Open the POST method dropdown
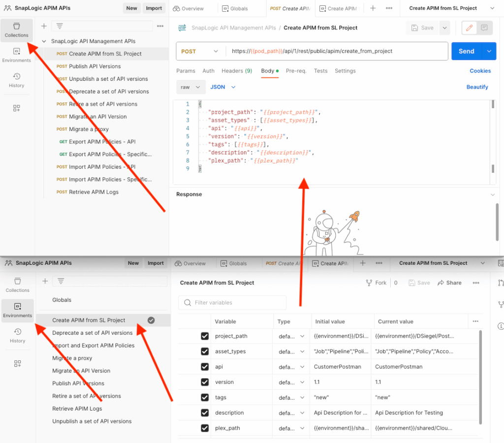Screen dimensions: 504x443 200,51
